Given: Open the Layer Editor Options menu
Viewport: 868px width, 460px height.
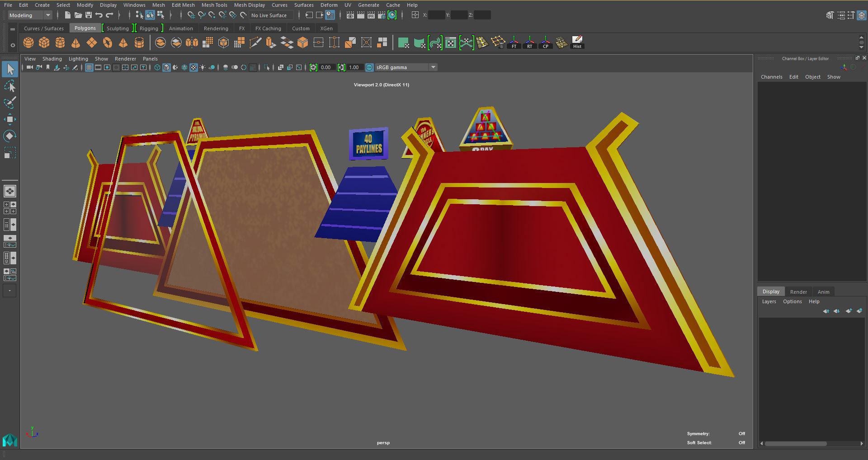Looking at the screenshot, I should pos(792,301).
